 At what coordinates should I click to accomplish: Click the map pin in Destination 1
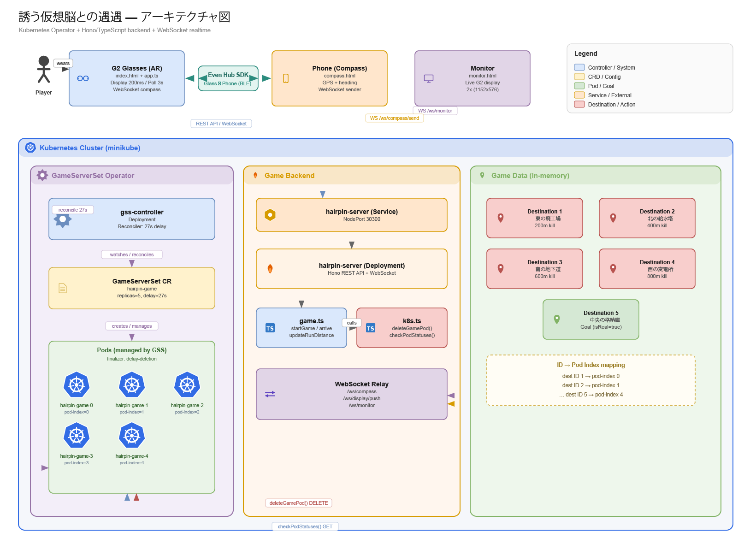pos(501,218)
